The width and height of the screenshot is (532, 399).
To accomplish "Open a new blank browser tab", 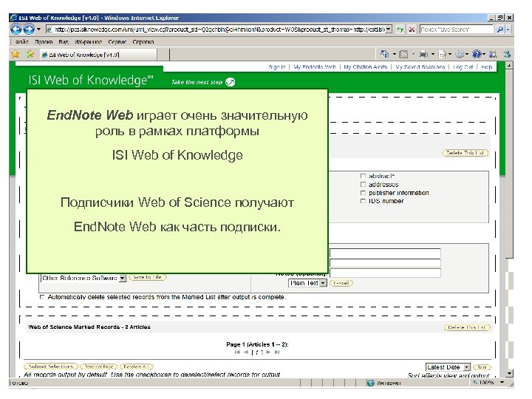I will point(163,55).
